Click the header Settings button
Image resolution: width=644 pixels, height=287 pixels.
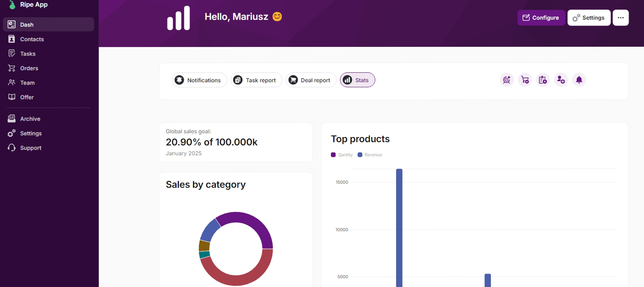click(x=589, y=18)
